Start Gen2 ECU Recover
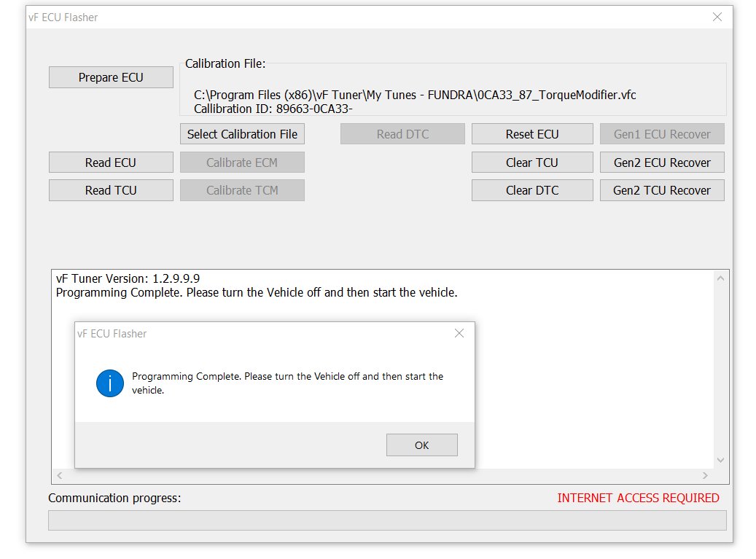This screenshot has height=559, width=756. 662,163
